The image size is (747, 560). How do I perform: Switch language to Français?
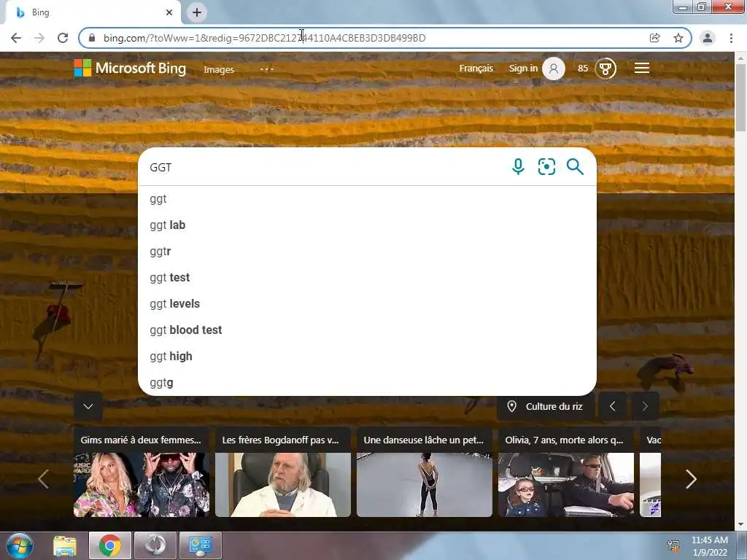pyautogui.click(x=476, y=69)
